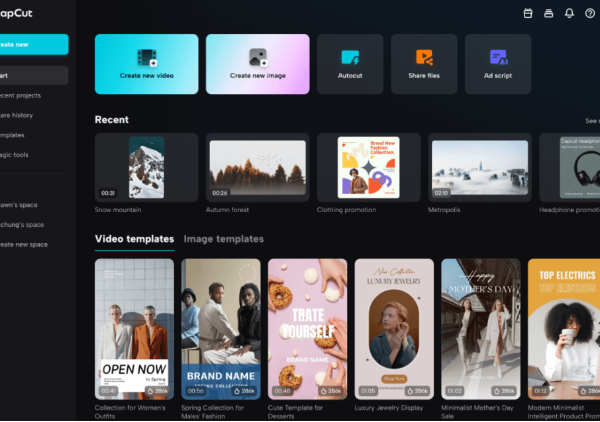
Task: Select the Video templates tab
Action: click(134, 239)
